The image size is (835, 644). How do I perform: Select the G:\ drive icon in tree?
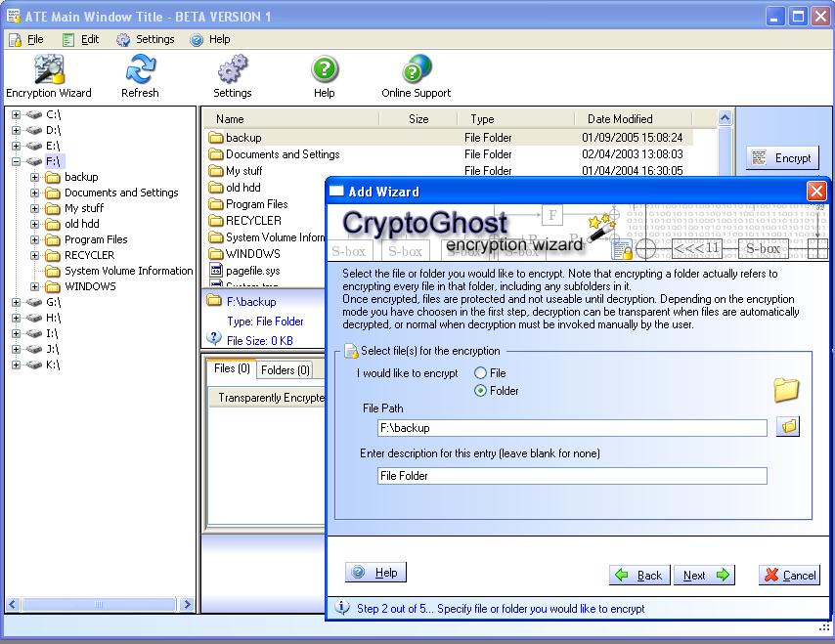[x=34, y=302]
